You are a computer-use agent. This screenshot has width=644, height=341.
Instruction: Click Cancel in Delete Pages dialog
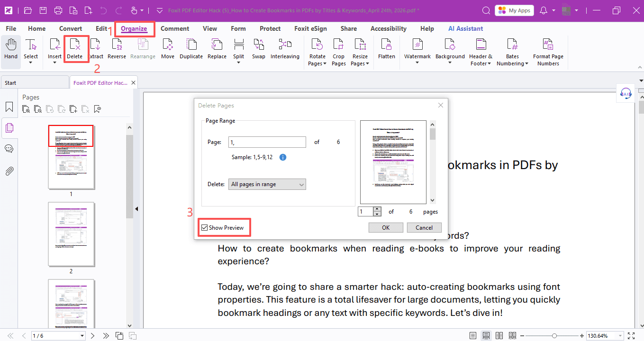424,228
